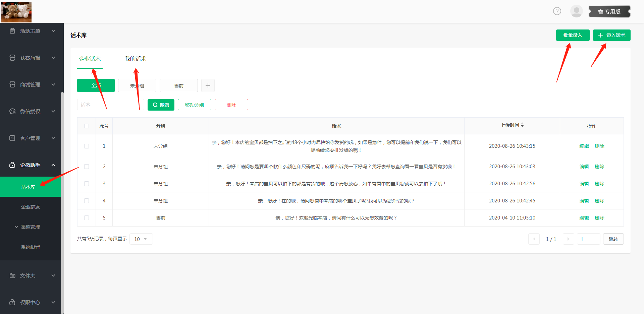Focus the 话术 search input field
Image resolution: width=644 pixels, height=314 pixels.
(111, 105)
